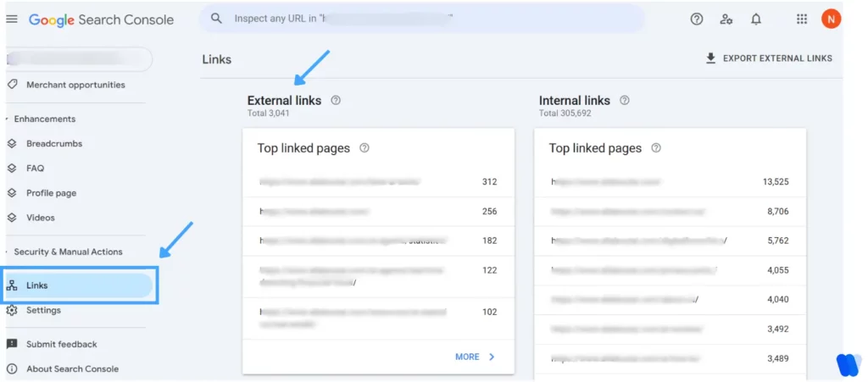Click the Profile page layers icon
868x382 pixels.
(12, 193)
